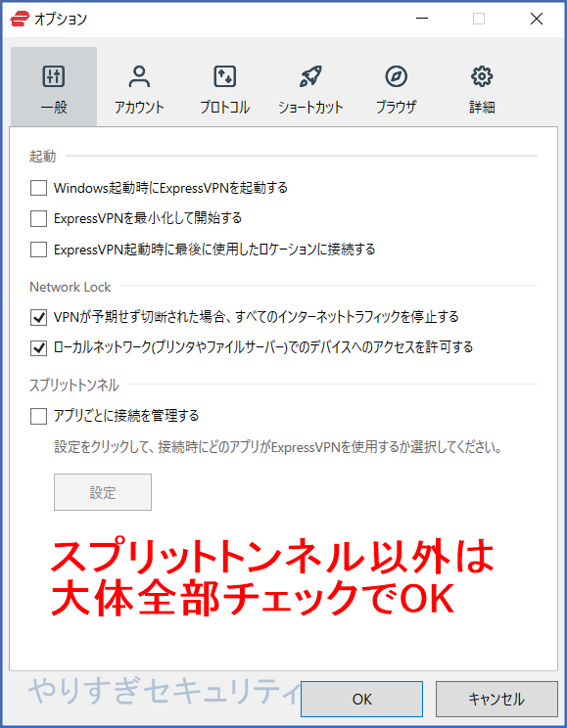The height and width of the screenshot is (728, 567).
Task: Switch to the プロトコル tab label
Action: [224, 108]
